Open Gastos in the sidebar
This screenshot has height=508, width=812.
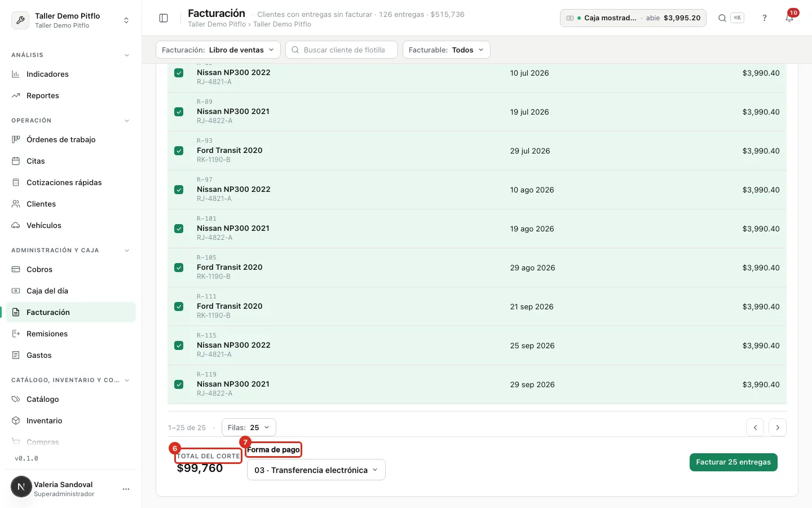[x=71, y=355]
